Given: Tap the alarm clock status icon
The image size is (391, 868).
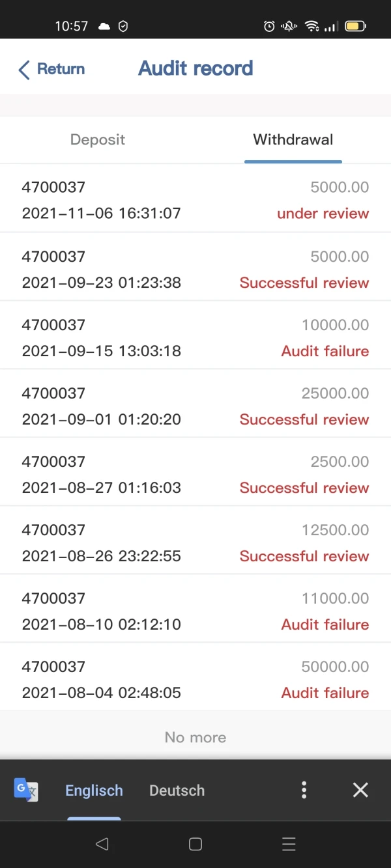Looking at the screenshot, I should (x=269, y=26).
